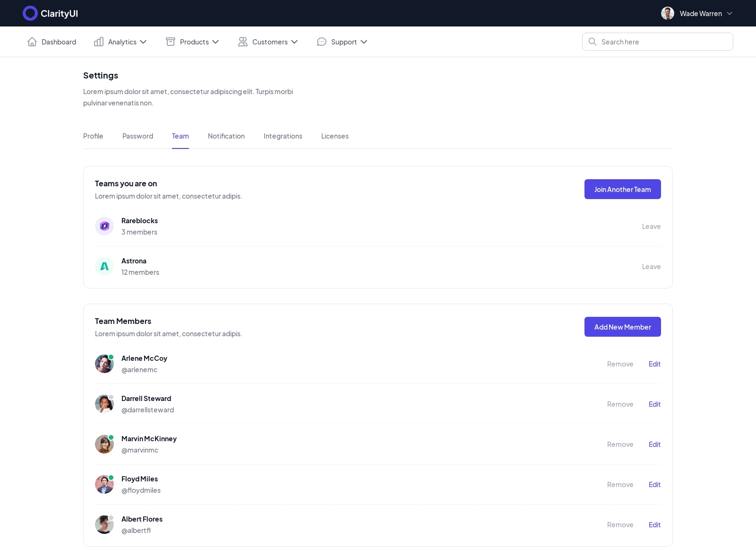Screen dimensions: 756x558
Task: Open the Integrations tab
Action: click(x=283, y=136)
